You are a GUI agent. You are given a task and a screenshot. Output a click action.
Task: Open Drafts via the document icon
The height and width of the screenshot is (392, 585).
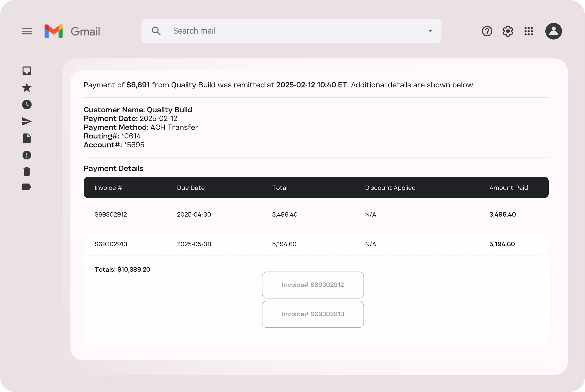(x=27, y=138)
